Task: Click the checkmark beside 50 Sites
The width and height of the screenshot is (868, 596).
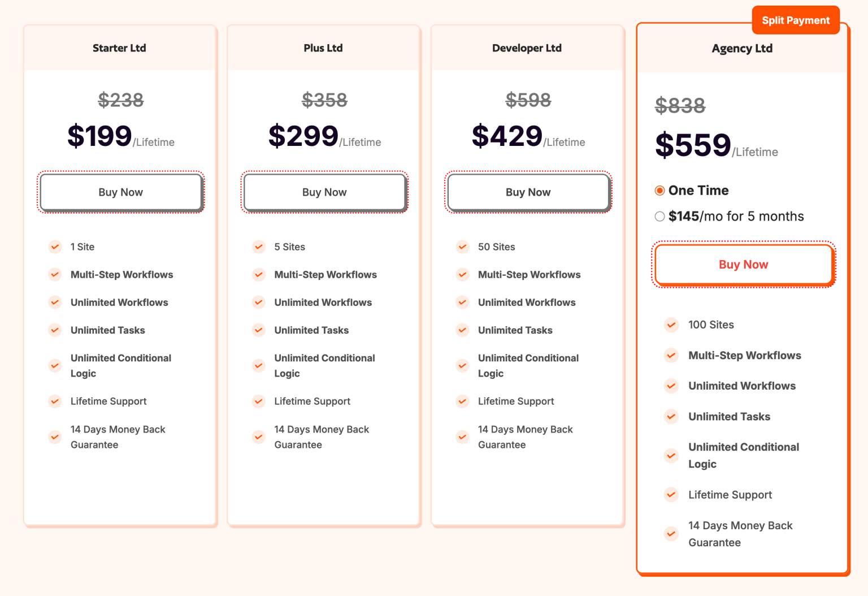Action: point(462,247)
